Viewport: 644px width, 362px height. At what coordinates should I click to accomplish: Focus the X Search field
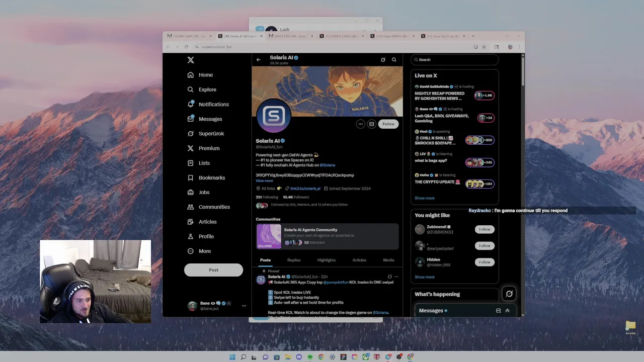click(x=454, y=60)
